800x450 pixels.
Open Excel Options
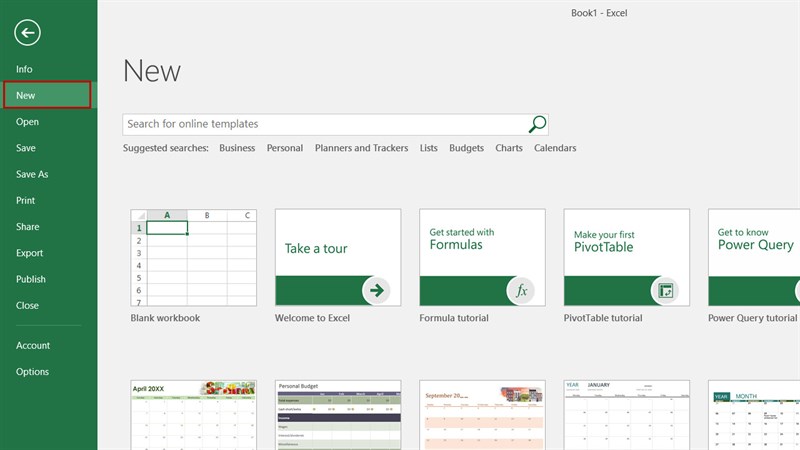click(32, 371)
